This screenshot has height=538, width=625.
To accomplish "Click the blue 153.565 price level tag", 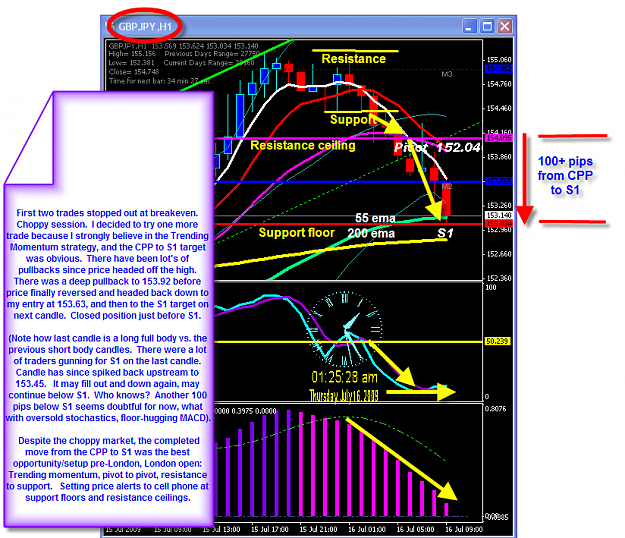I will point(499,181).
